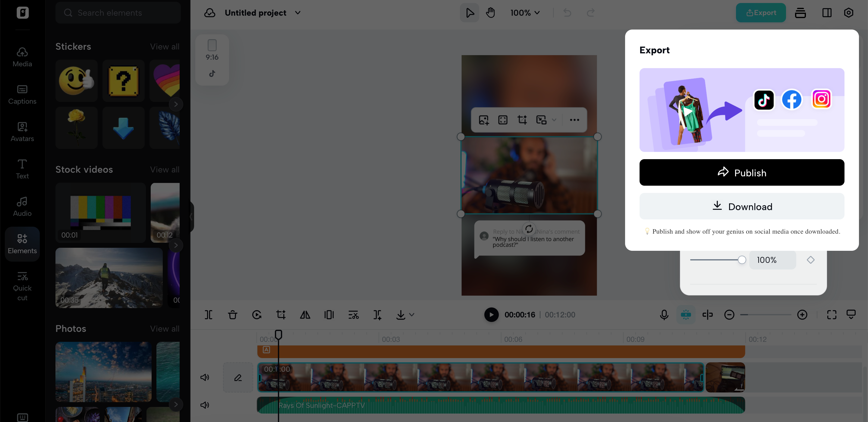Select the mountain hiker stock video
Image resolution: width=868 pixels, height=422 pixels.
[x=109, y=278]
